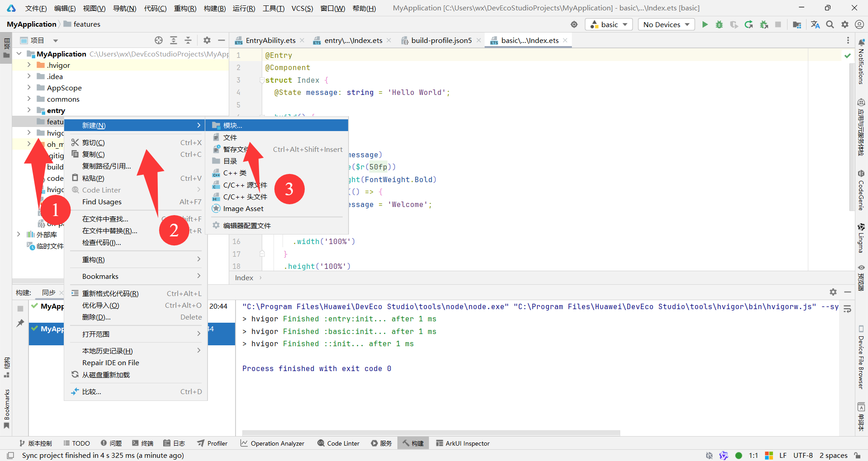Viewport: 868px width, 461px height.
Task: Collapse all in project panel
Action: (188, 40)
